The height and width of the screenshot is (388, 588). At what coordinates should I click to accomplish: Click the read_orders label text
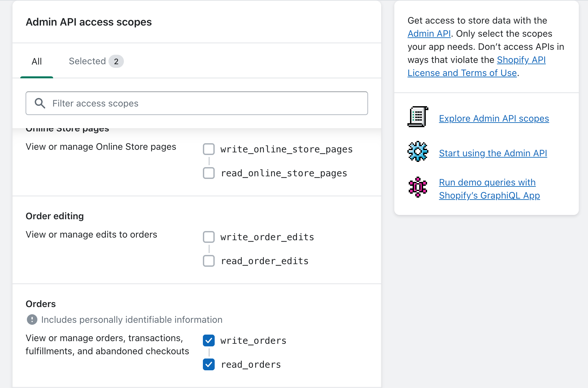coord(251,364)
